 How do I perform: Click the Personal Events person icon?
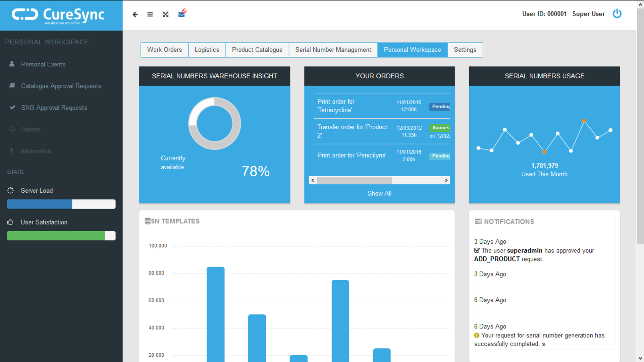12,64
